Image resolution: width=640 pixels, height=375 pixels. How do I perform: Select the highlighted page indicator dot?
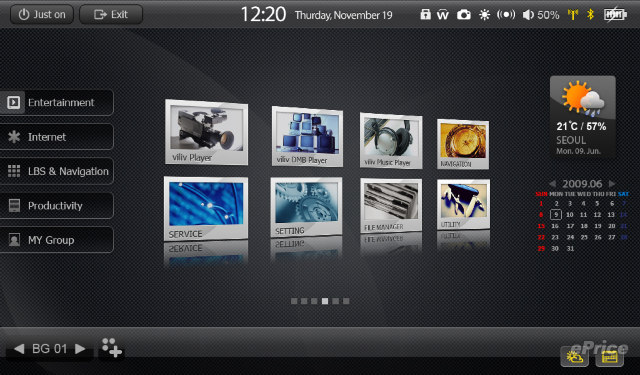[x=325, y=301]
